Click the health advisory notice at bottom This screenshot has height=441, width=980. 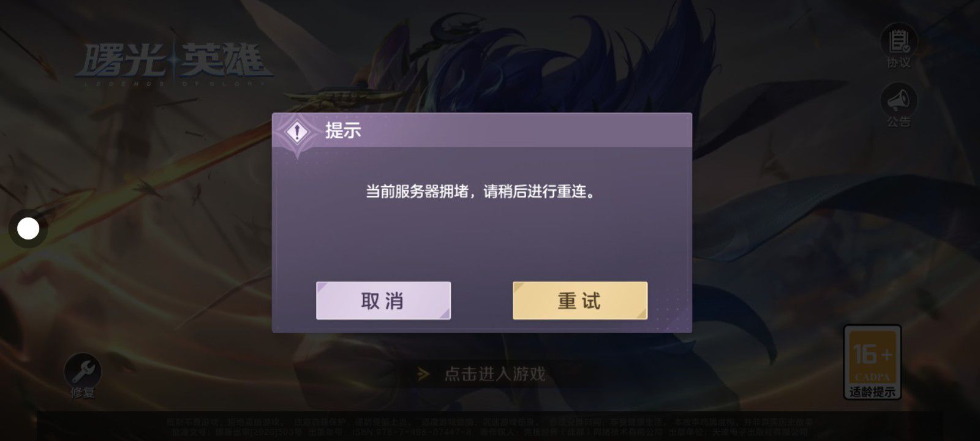point(490,427)
